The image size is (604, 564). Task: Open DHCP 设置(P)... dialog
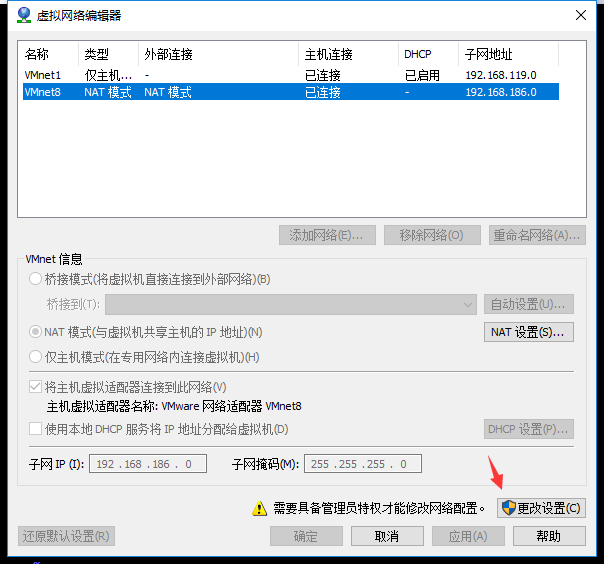click(x=528, y=429)
